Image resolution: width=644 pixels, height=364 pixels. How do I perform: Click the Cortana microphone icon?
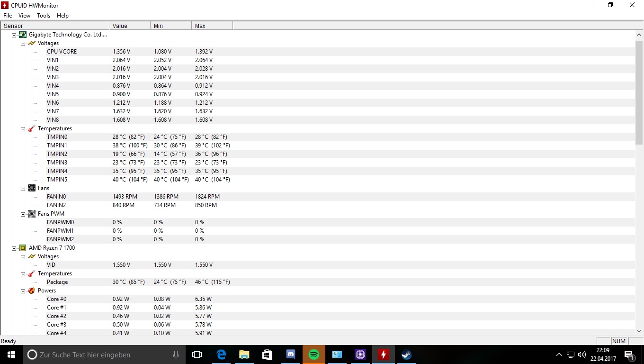coord(176,355)
